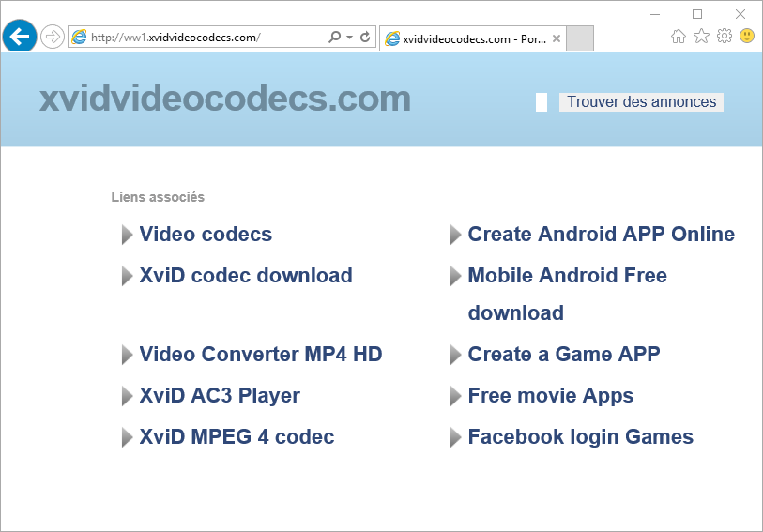Click the Internet Explorer page icon in address bar

click(x=79, y=37)
